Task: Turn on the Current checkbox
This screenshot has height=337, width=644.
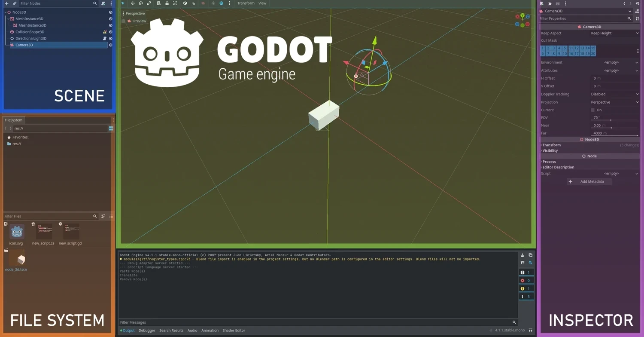Action: pyautogui.click(x=593, y=110)
